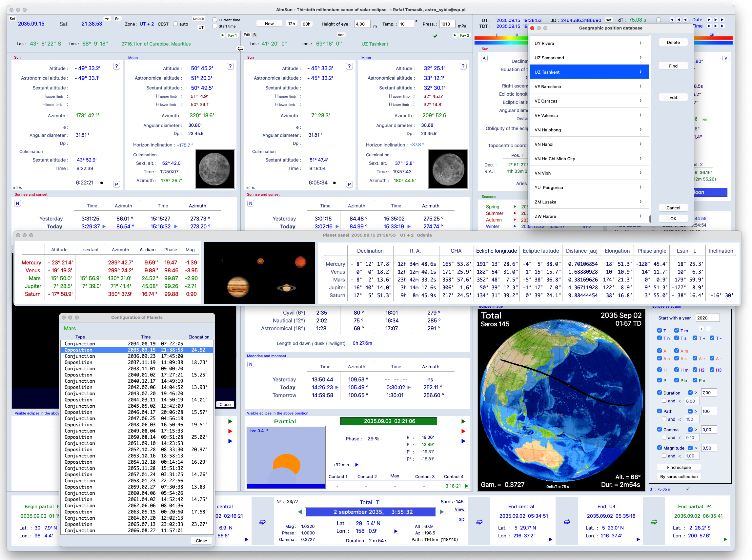This screenshot has width=752, height=560.
Task: Click the green arrow left of End partial P4
Action: click(654, 522)
